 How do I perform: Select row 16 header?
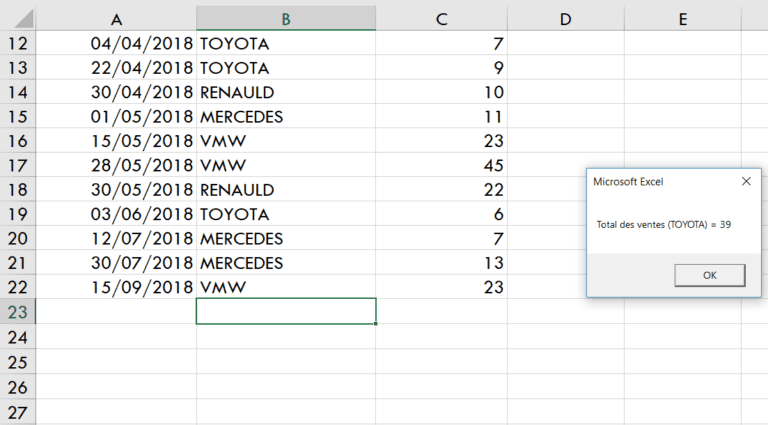coord(18,141)
